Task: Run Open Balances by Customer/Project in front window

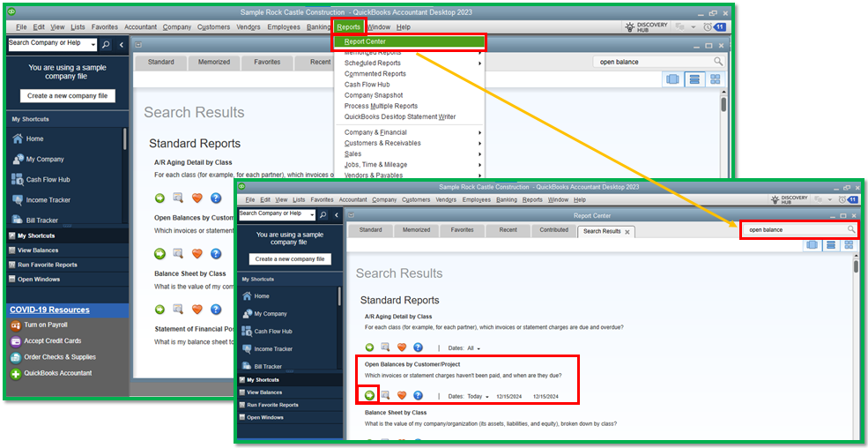Action: [x=370, y=395]
